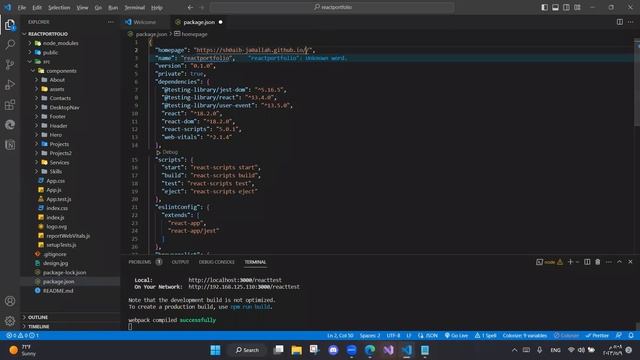Open the Terminal menu
640x360 pixels.
(135, 7)
